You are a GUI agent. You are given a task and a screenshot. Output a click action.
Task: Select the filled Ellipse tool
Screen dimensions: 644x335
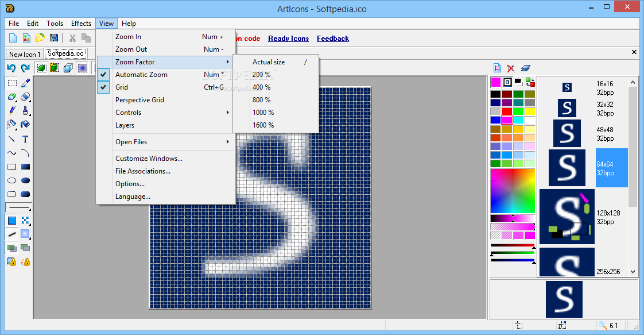click(25, 180)
